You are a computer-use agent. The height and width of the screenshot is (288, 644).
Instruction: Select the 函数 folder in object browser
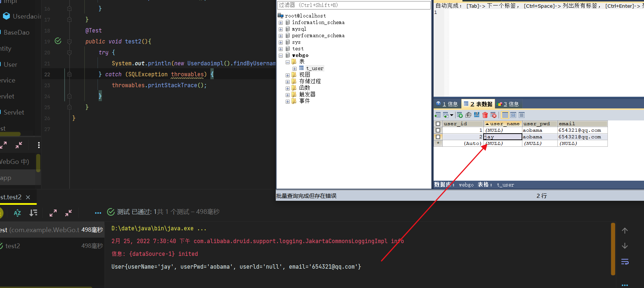point(305,88)
